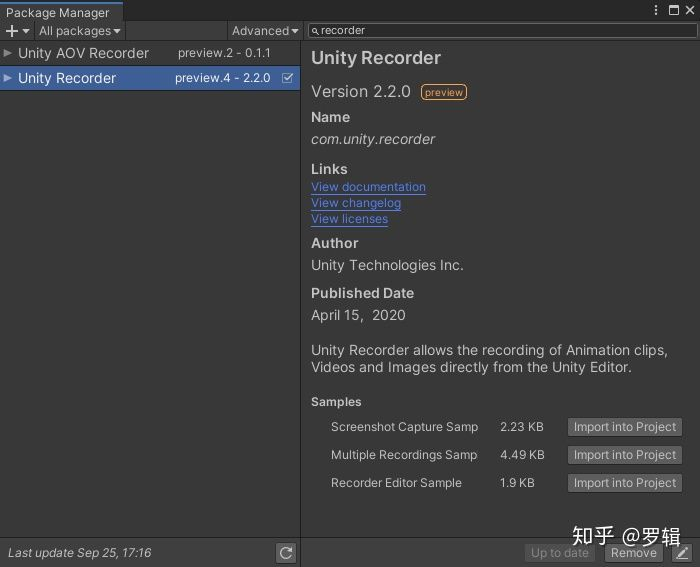Click the Unity Recorder description paragraph
Image resolution: width=700 pixels, height=567 pixels.
(x=489, y=359)
